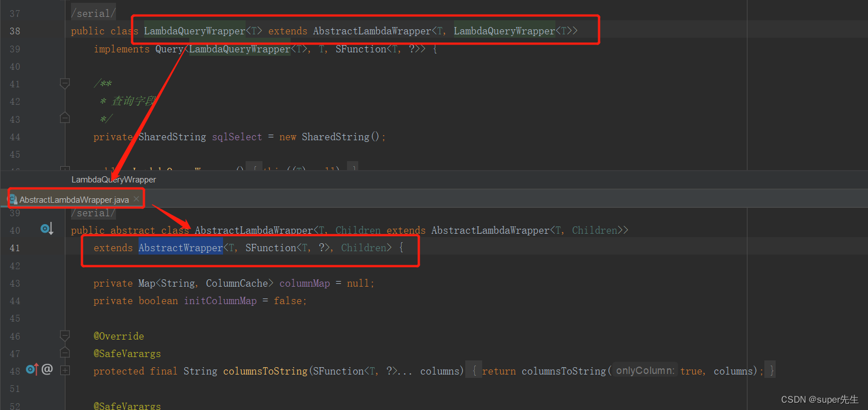Click the @SafeVarargs annotation on line 47
868x410 pixels.
click(127, 354)
